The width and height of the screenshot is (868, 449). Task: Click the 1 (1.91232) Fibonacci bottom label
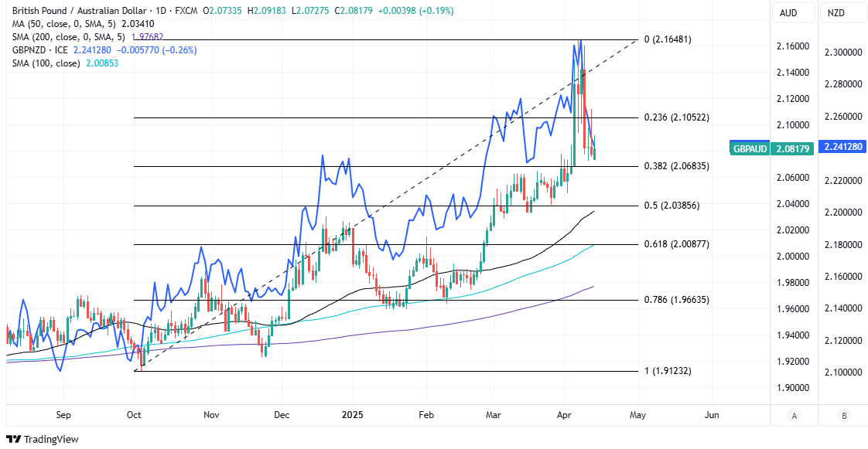pos(668,372)
